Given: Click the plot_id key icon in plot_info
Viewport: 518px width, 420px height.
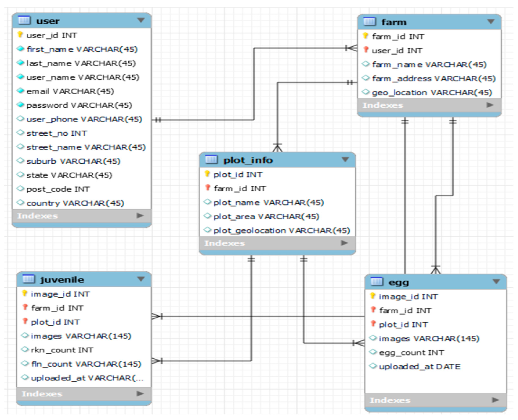Looking at the screenshot, I should click(x=207, y=174).
